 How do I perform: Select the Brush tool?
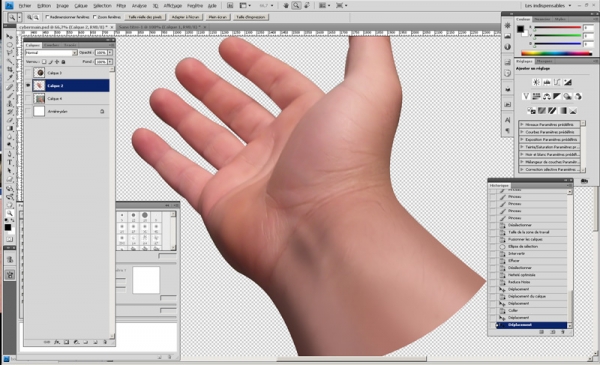(x=10, y=96)
